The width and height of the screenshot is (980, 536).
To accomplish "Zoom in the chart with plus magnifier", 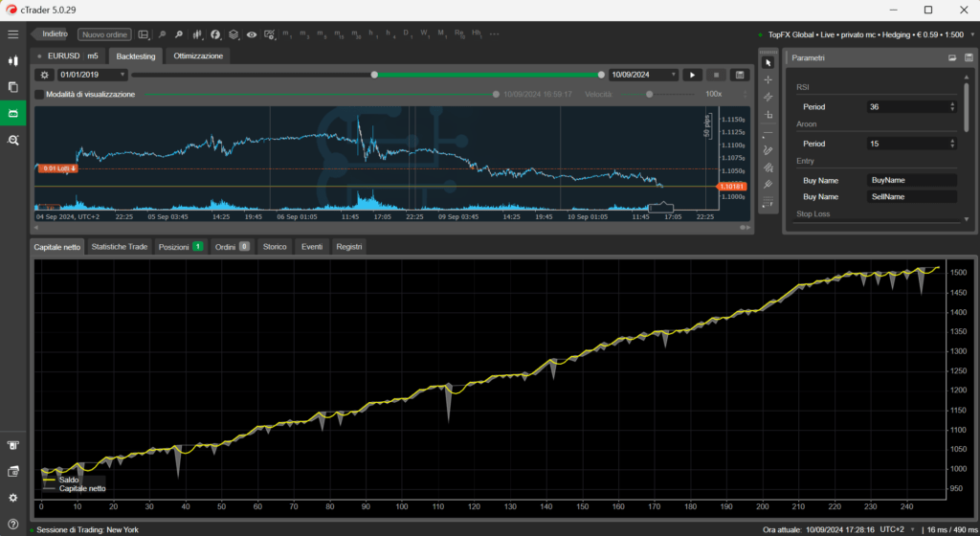I will click(179, 34).
